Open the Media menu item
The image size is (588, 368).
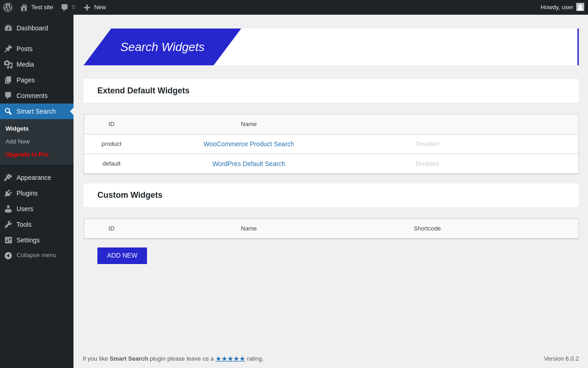tap(37, 64)
